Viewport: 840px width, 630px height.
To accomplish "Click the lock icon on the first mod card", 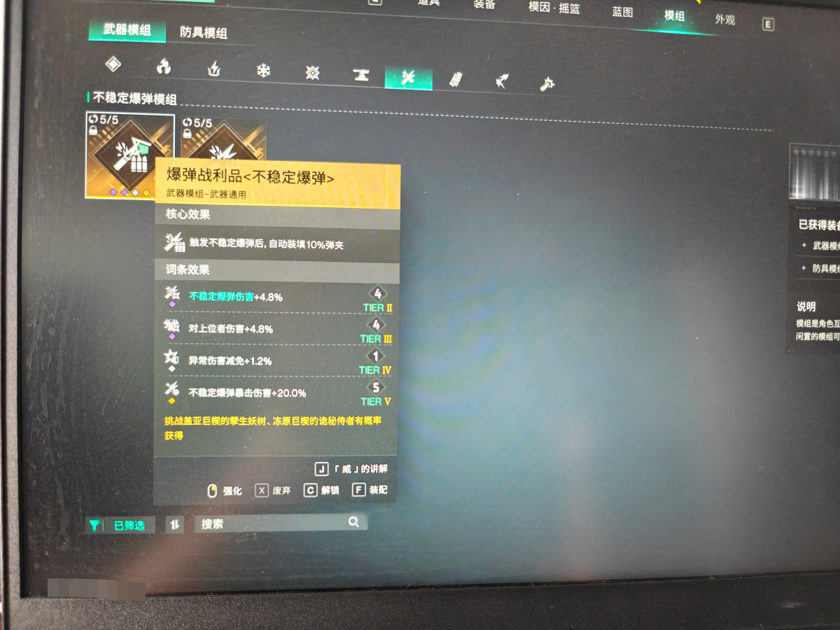I will [x=93, y=131].
